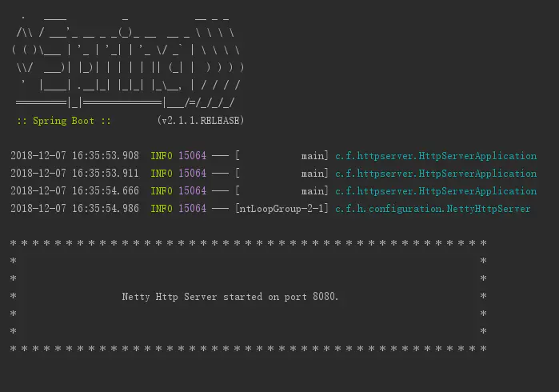Click the main thread label on the 16:35:53.908 line
The image size is (559, 392).
click(311, 156)
